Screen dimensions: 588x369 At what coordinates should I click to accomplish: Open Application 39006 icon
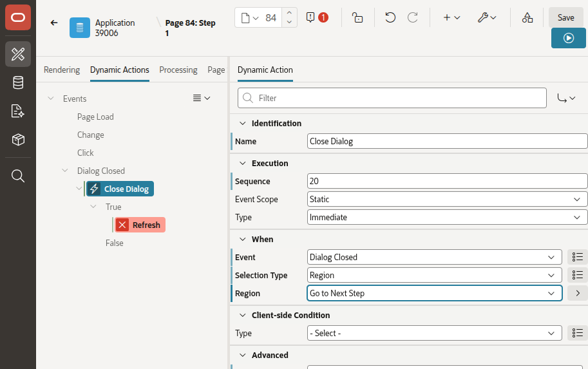click(x=79, y=28)
